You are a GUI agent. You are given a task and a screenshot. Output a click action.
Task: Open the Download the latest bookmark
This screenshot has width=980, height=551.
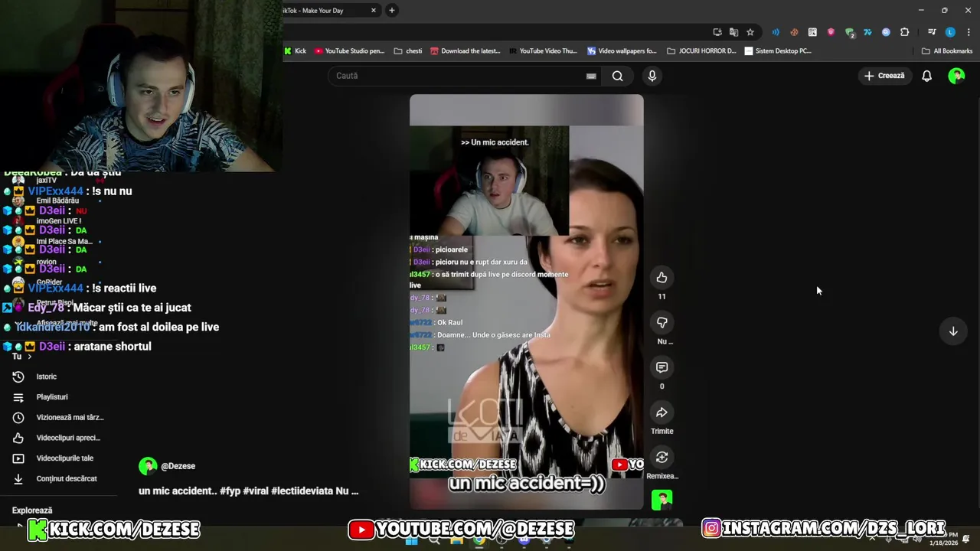pos(465,51)
